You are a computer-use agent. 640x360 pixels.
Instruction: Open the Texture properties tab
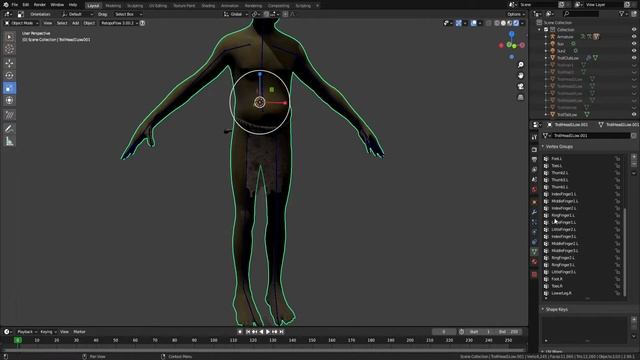[534, 275]
